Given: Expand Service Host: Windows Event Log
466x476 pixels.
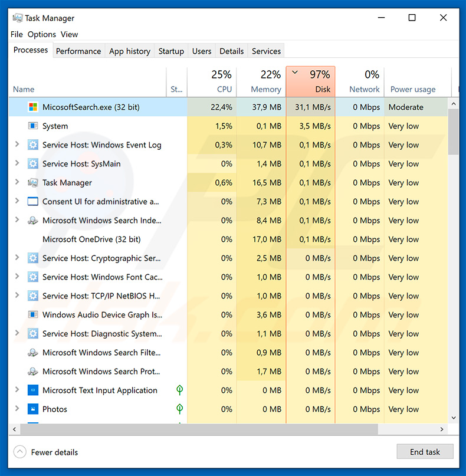Looking at the screenshot, I should pos(17,145).
